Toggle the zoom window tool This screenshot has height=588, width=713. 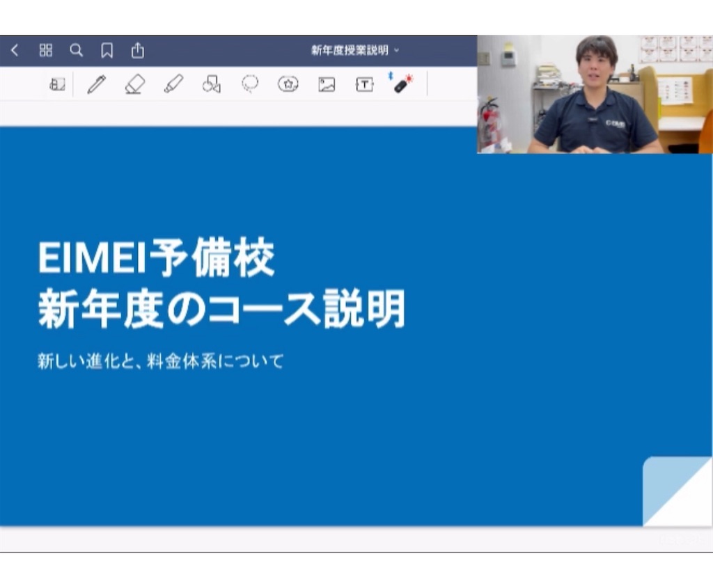[57, 84]
